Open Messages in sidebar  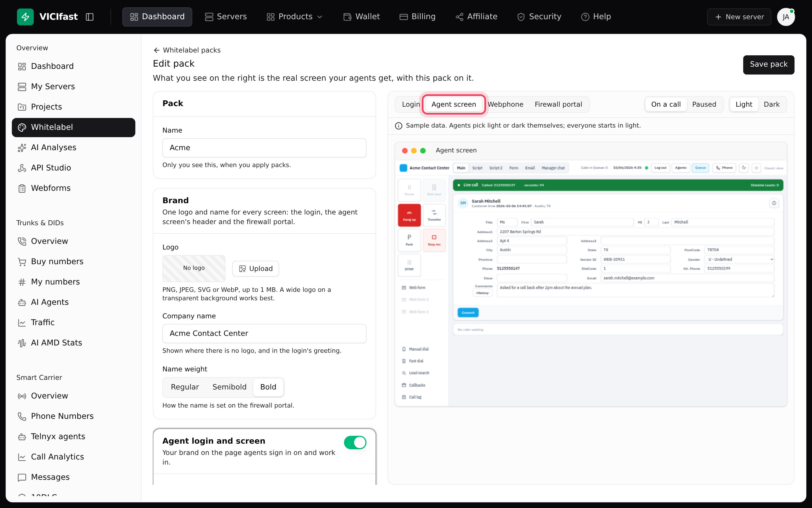(74, 477)
